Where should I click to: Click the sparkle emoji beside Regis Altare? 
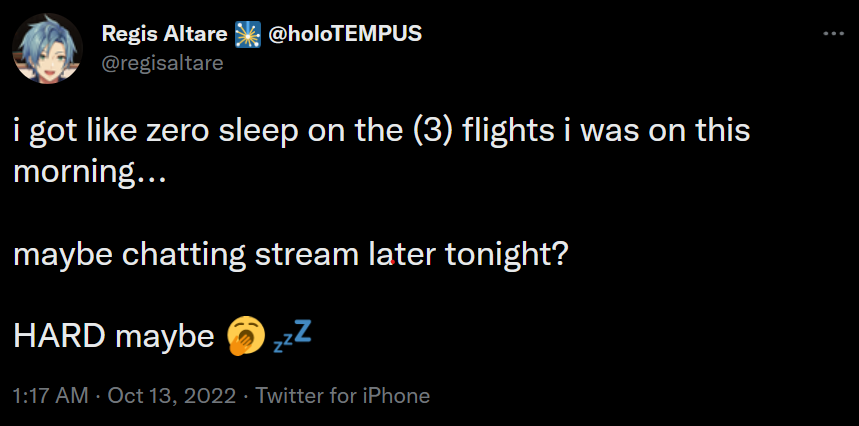coord(246,34)
